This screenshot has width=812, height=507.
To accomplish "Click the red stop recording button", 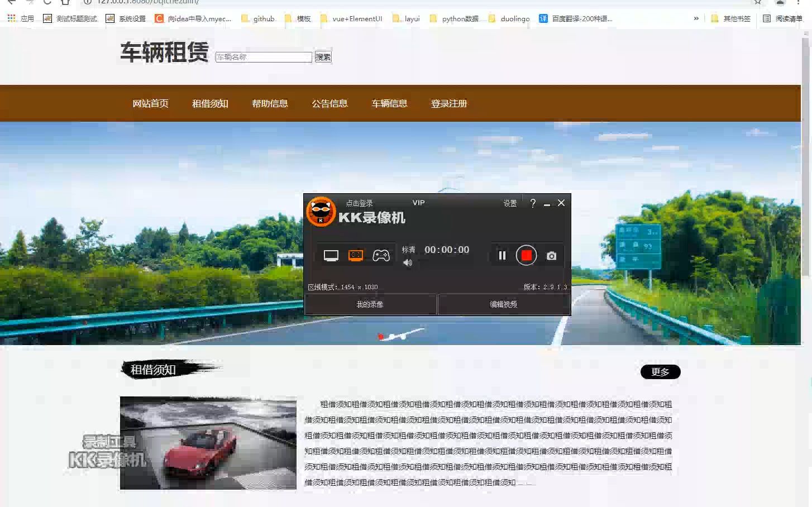I will coord(526,256).
